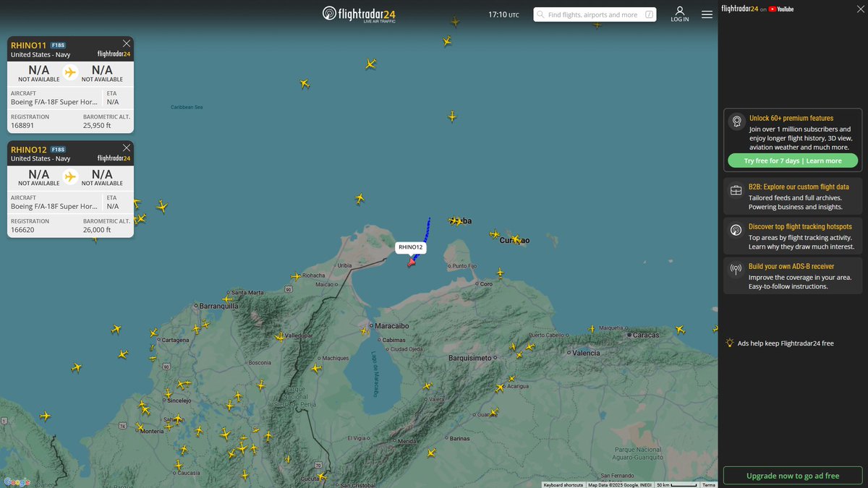Open the Keyboard shortcuts menu item

(564, 485)
